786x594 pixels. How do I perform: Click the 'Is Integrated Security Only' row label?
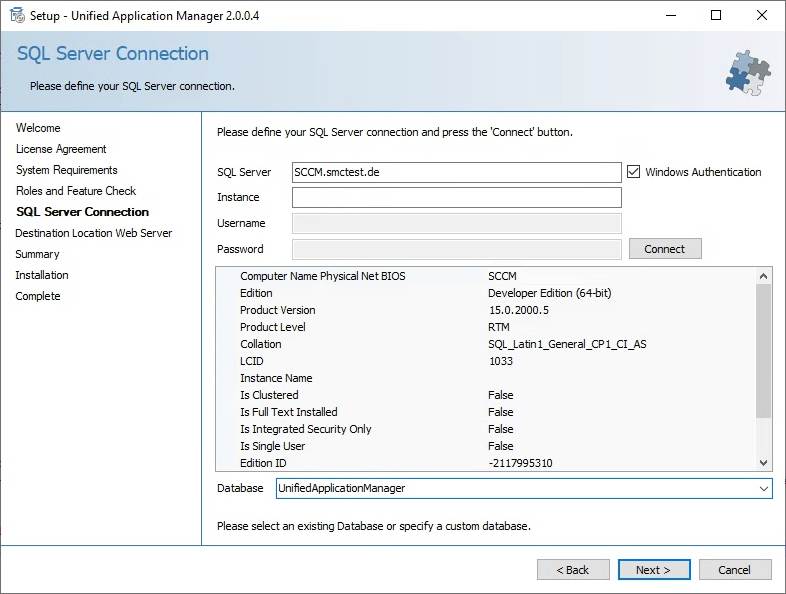click(306, 429)
